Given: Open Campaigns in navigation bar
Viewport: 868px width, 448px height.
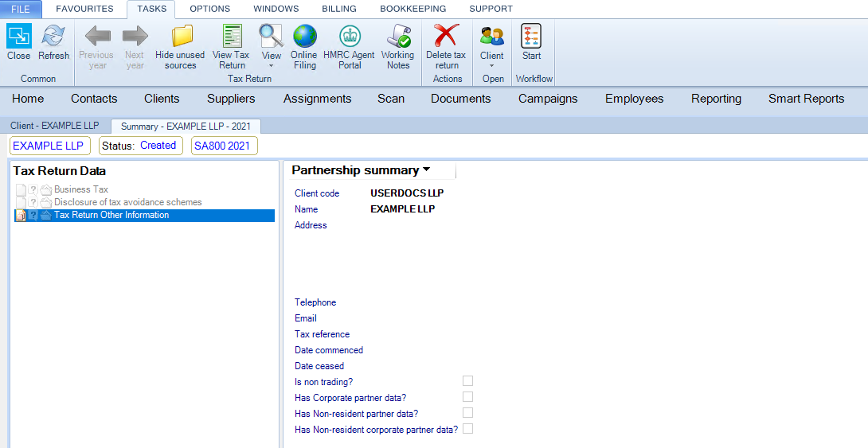Looking at the screenshot, I should (x=548, y=99).
